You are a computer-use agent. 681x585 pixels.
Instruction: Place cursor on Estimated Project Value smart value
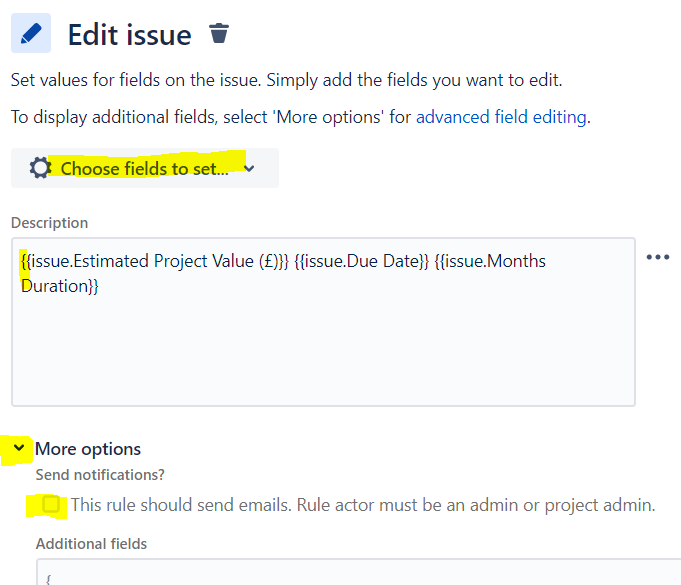155,261
